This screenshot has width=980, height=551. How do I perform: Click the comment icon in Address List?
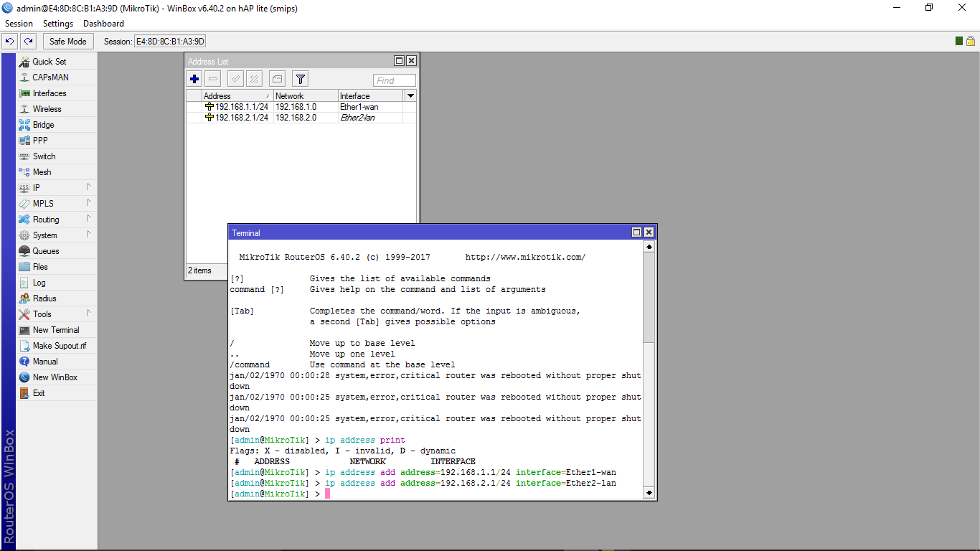click(278, 79)
